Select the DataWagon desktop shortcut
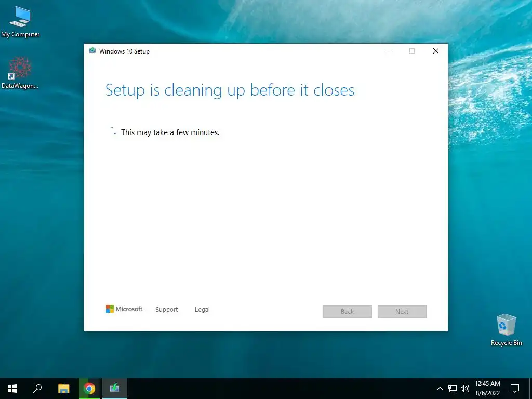Viewport: 532px width, 399px height. tap(20, 73)
